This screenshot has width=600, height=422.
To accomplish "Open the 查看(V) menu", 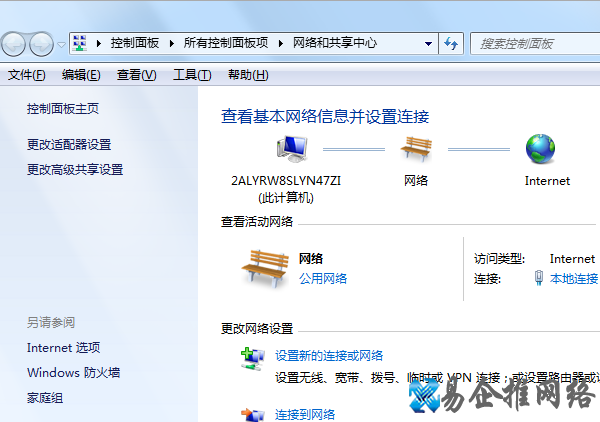I will [x=137, y=75].
